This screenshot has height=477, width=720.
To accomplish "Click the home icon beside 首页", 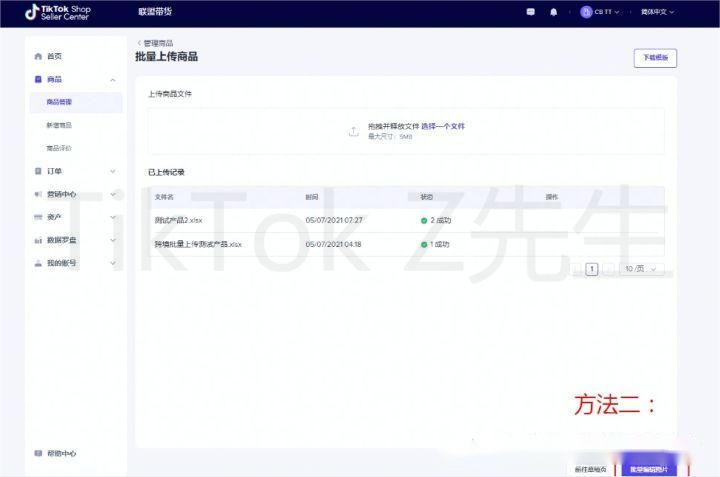I will coord(38,56).
